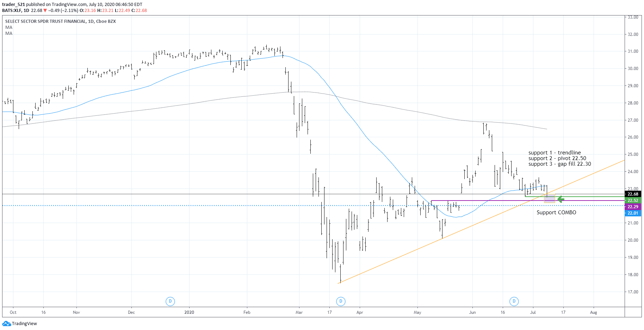Click the black 22.68 current price label
The width and height of the screenshot is (644, 330).
(633, 194)
